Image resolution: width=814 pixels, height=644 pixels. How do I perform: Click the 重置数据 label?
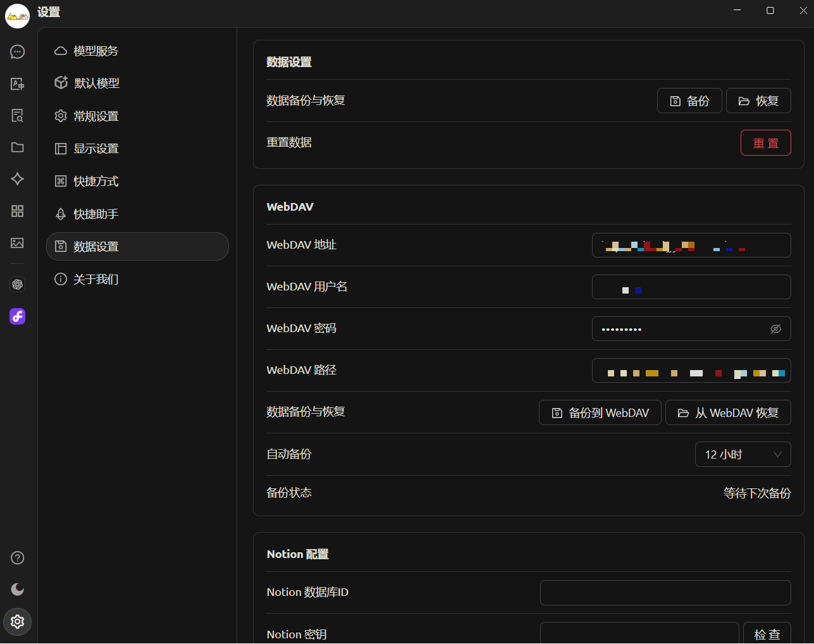tap(289, 142)
